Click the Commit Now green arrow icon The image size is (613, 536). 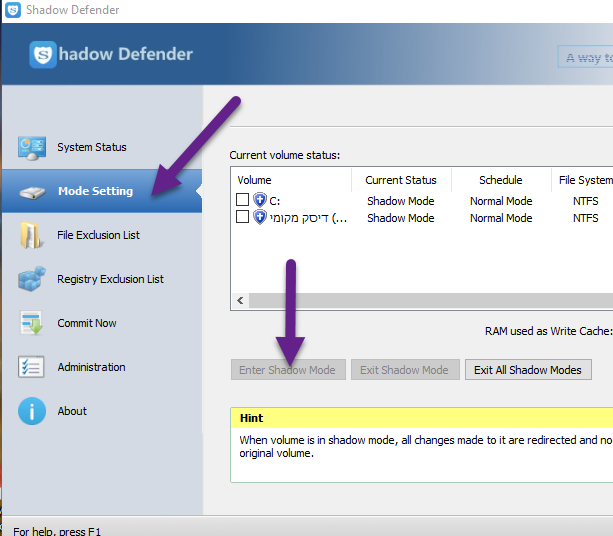tap(31, 323)
